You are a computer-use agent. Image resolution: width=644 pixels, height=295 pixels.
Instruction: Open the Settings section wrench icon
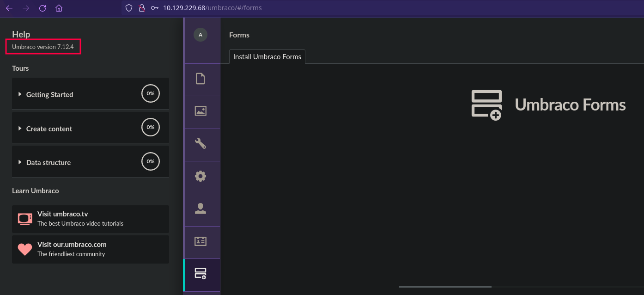point(200,144)
